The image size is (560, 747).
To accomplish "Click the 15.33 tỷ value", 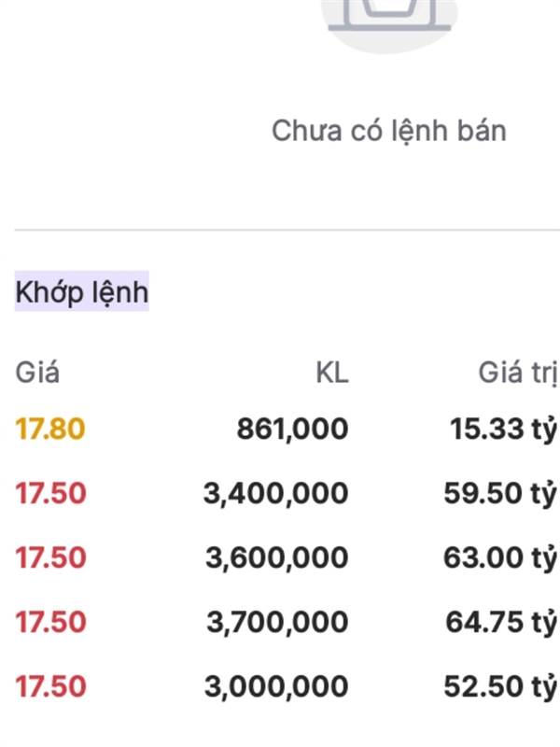I will point(503,429).
